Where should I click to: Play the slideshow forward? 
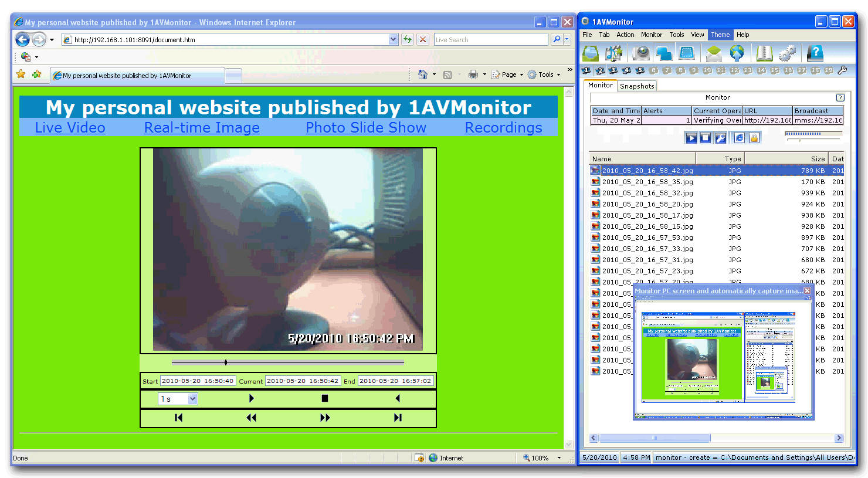(251, 398)
